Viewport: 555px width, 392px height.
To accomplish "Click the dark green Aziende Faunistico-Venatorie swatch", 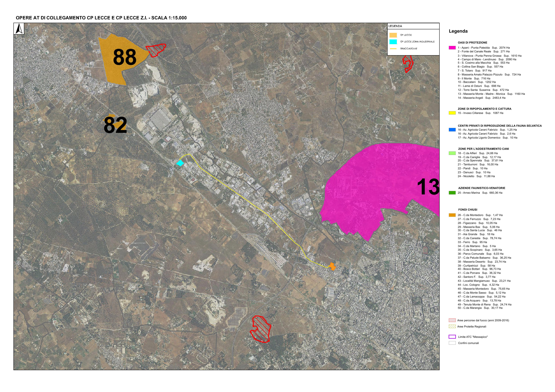I will [x=452, y=193].
